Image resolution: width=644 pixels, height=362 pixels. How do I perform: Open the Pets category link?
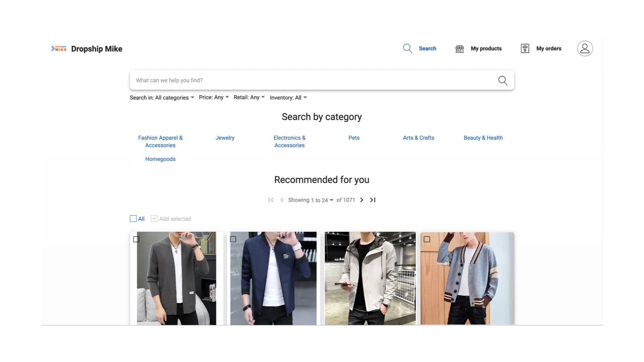pos(354,138)
